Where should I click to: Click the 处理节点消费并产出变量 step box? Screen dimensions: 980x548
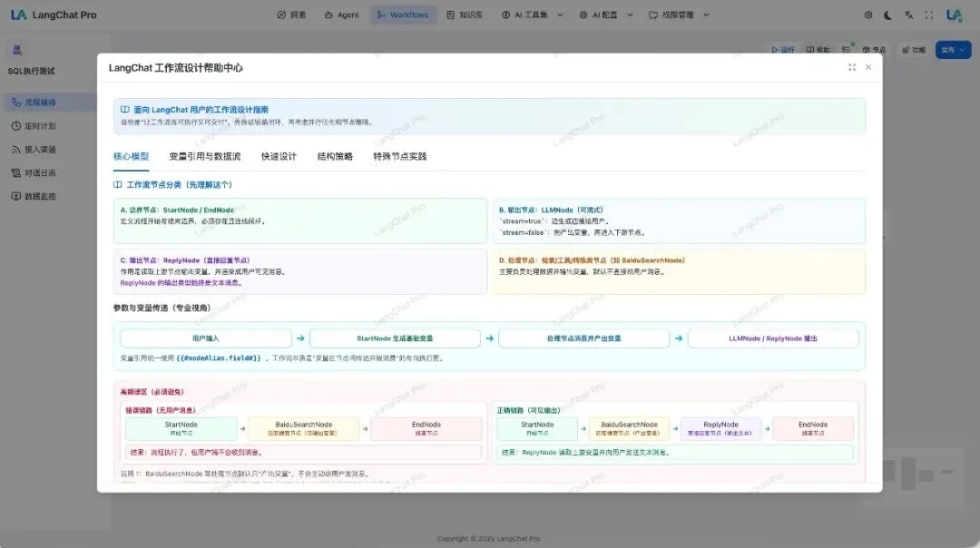pyautogui.click(x=583, y=338)
